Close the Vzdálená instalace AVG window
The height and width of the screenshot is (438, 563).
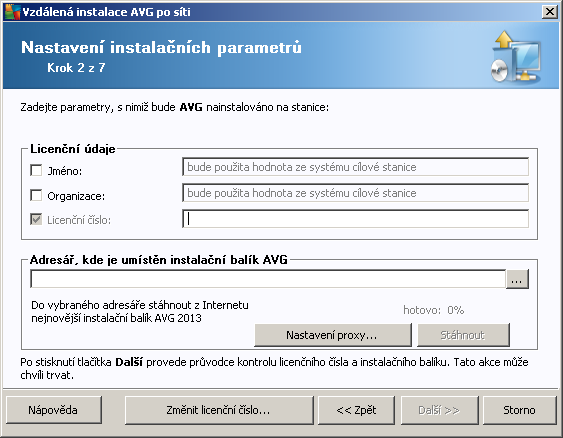[x=550, y=12]
